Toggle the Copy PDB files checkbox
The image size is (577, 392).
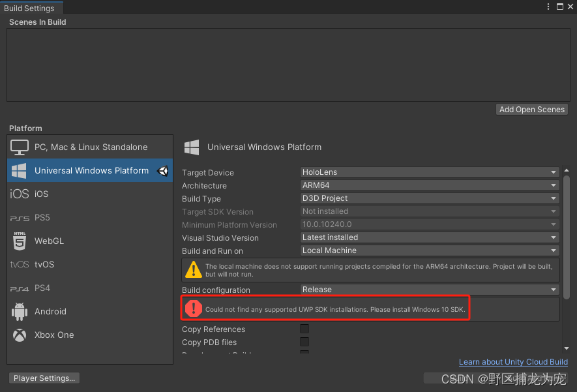(304, 342)
